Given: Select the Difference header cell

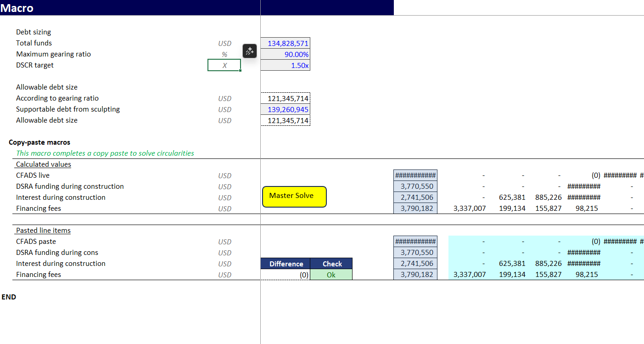Looking at the screenshot, I should tap(286, 264).
